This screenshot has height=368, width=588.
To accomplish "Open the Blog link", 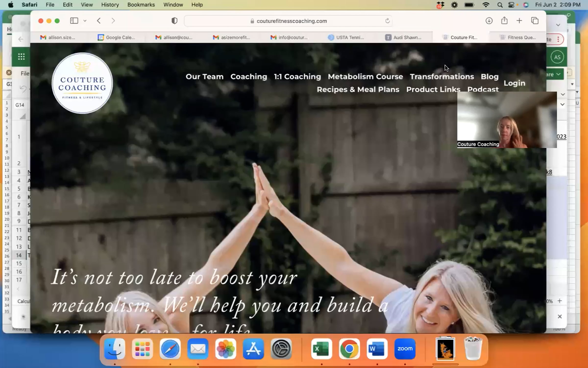I will 490,77.
